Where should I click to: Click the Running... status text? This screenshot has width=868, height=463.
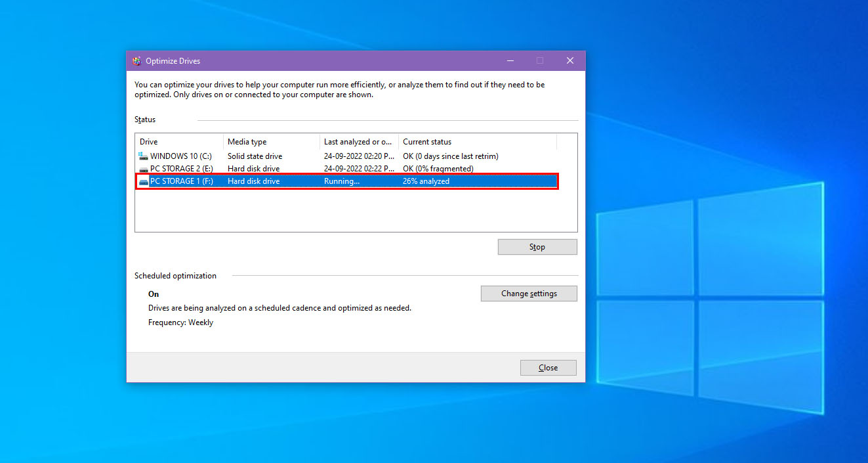(x=341, y=181)
